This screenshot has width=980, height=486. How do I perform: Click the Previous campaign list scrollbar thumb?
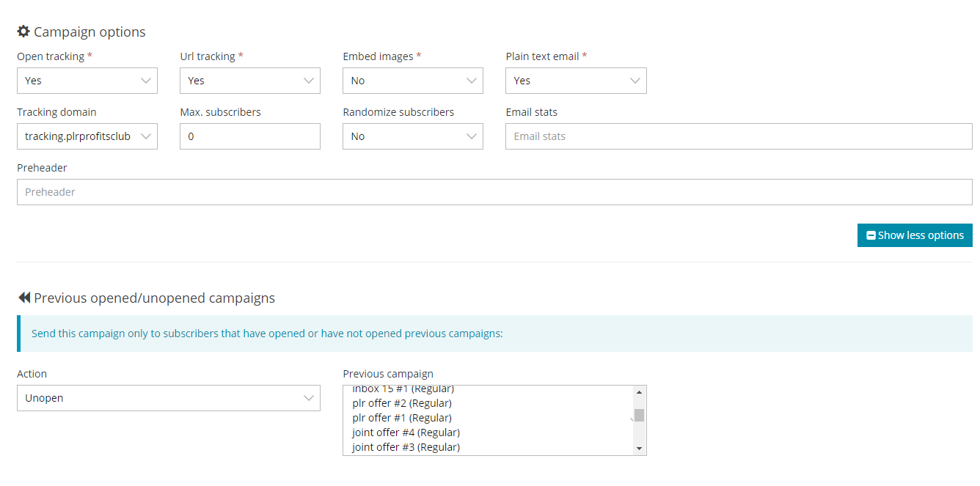click(x=639, y=415)
